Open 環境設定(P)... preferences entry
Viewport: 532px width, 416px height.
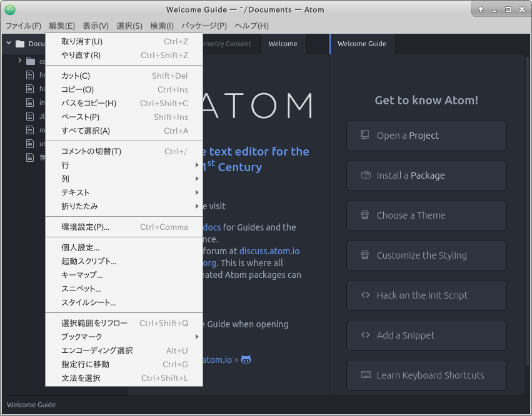(124, 227)
